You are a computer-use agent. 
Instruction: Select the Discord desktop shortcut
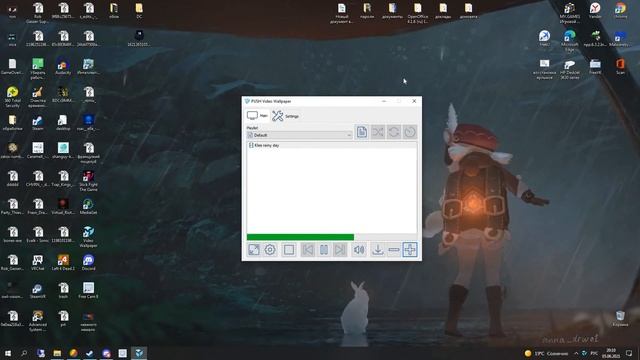(x=88, y=262)
